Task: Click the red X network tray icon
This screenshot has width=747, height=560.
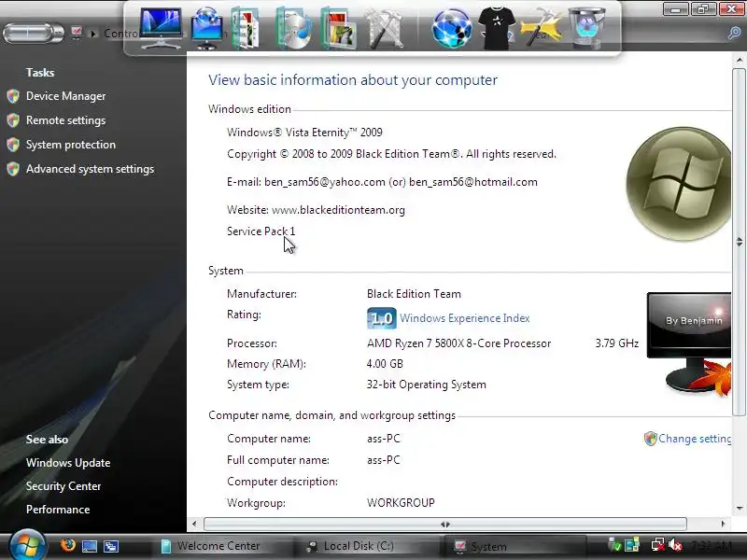Action: click(x=658, y=545)
